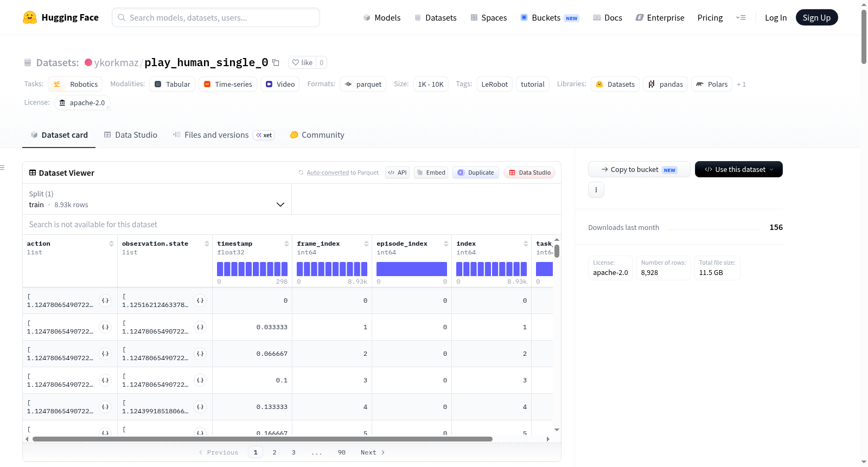Expand observation.state JSON in 0.066667 row

pos(200,354)
